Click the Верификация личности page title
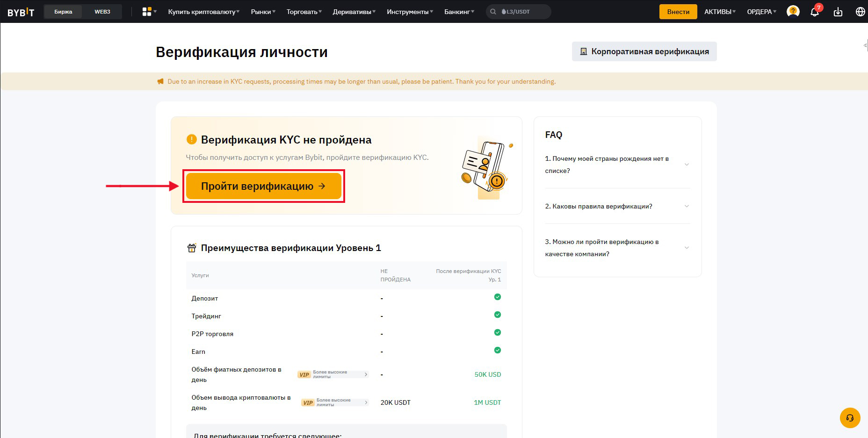 tap(242, 52)
